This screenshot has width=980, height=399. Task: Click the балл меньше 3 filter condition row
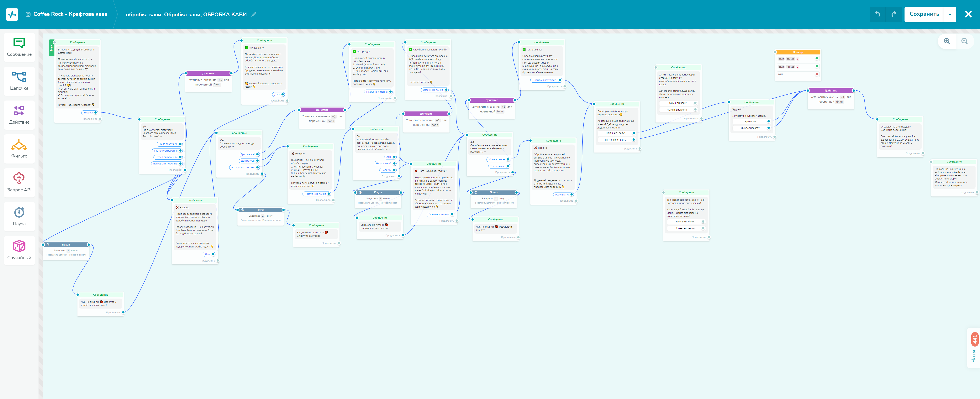coord(798,67)
